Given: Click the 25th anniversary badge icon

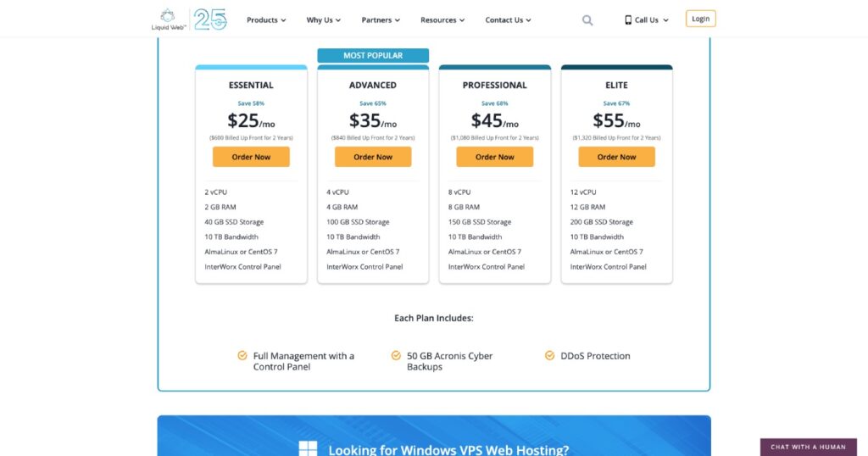Looking at the screenshot, I should coord(210,19).
